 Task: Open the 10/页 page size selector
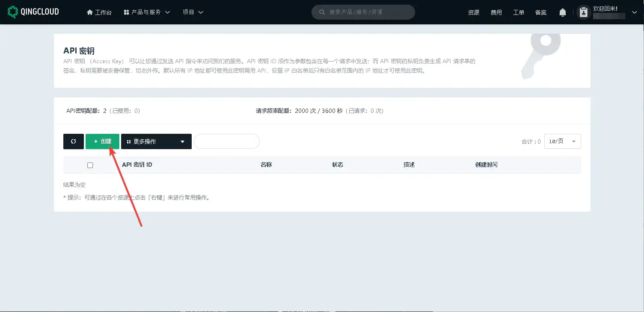pos(562,141)
